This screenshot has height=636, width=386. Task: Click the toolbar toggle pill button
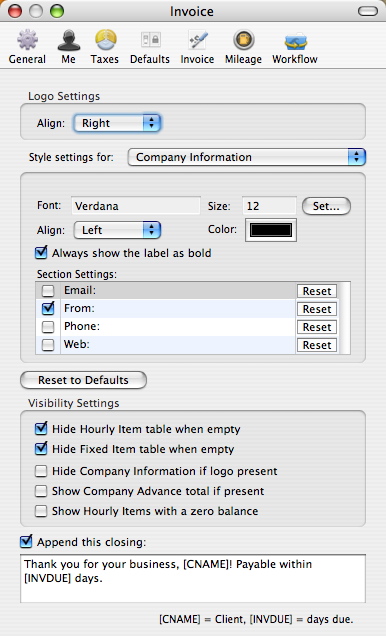pyautogui.click(x=368, y=11)
